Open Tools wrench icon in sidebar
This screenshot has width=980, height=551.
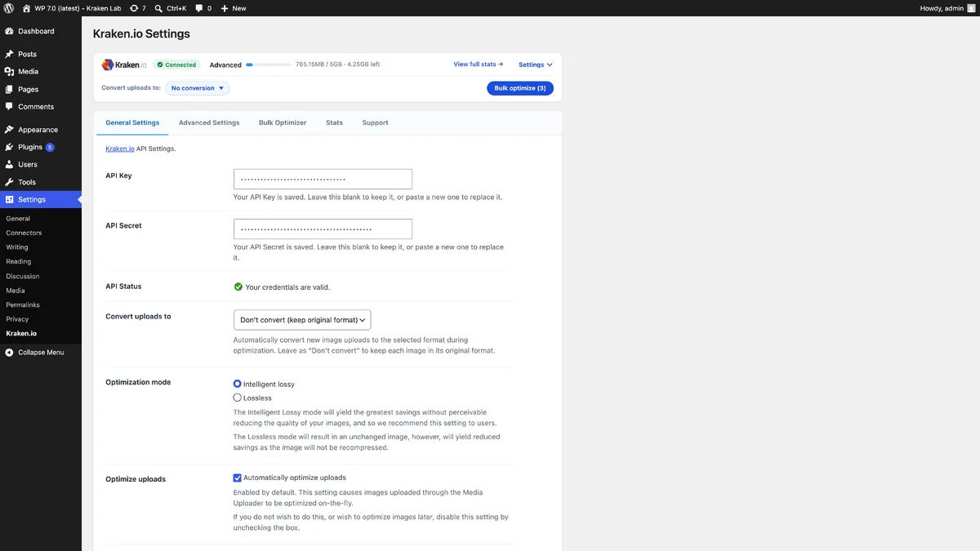pos(9,182)
